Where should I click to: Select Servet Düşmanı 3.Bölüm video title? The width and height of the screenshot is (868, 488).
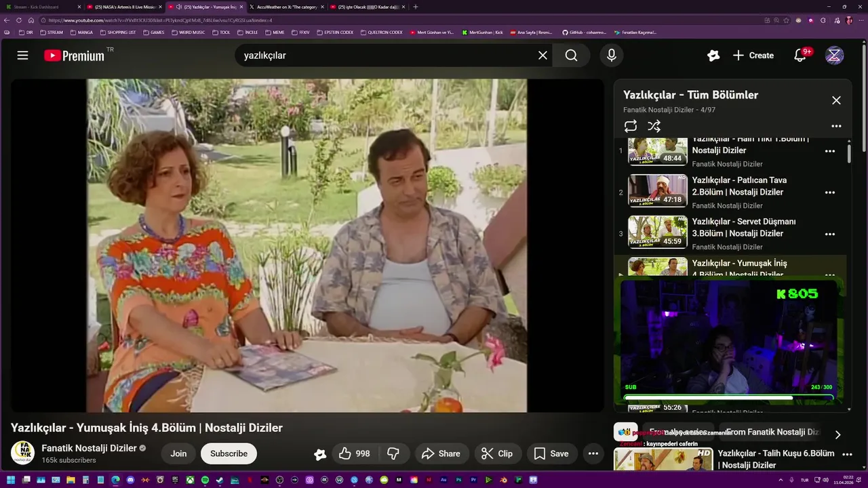tap(744, 228)
